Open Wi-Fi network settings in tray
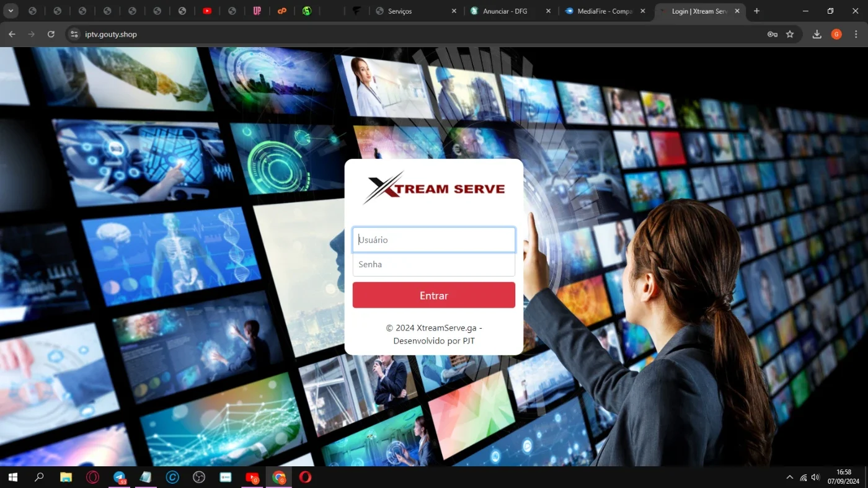This screenshot has width=868, height=488. [804, 477]
